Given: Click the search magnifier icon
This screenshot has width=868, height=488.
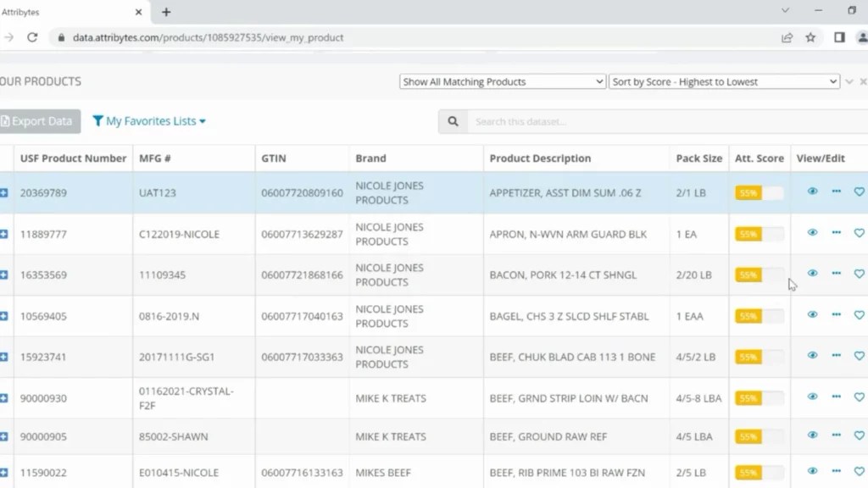Looking at the screenshot, I should (452, 121).
